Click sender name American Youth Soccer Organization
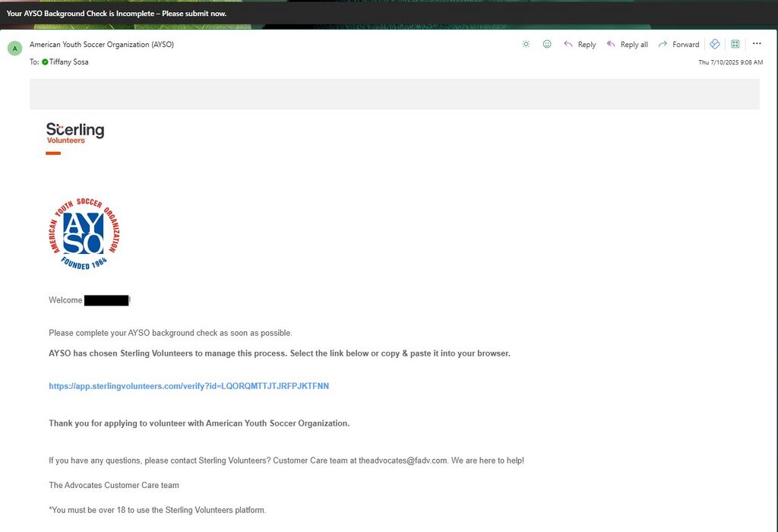Viewport: 778px width, 532px height. [x=102, y=45]
